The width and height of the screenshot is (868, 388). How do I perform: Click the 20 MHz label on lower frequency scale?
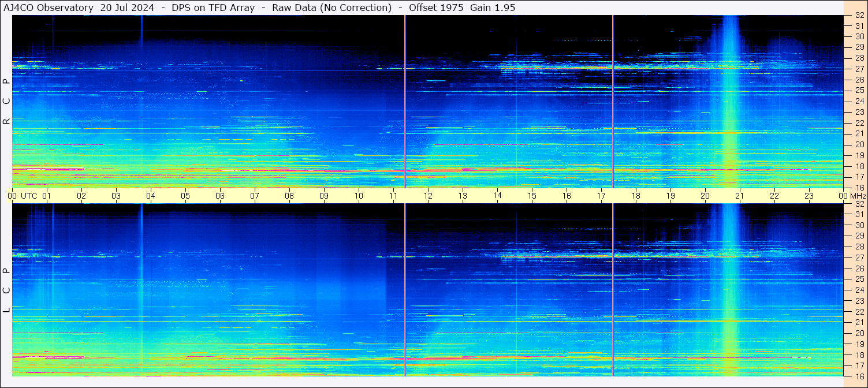click(x=859, y=333)
